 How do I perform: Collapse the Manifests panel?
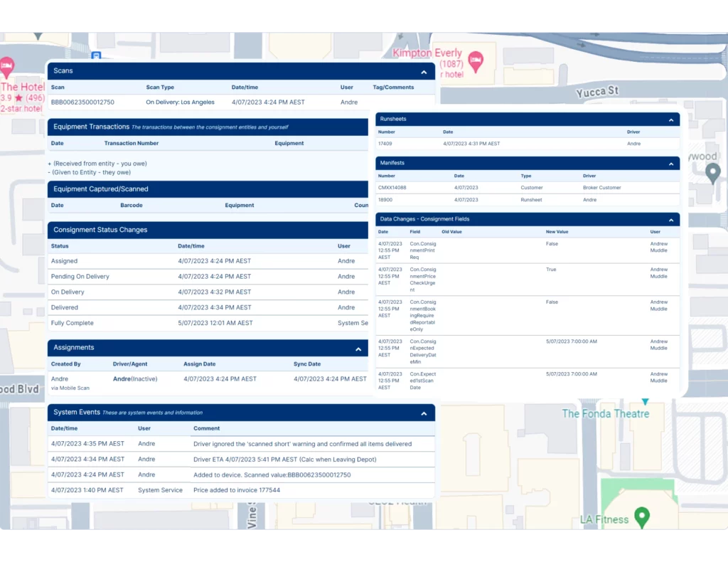point(670,163)
